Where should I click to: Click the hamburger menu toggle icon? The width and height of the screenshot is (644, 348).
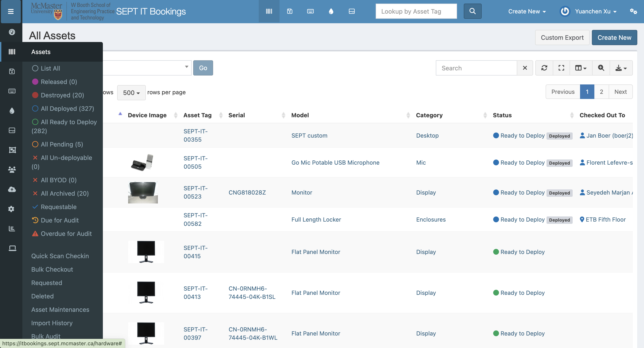click(x=11, y=11)
